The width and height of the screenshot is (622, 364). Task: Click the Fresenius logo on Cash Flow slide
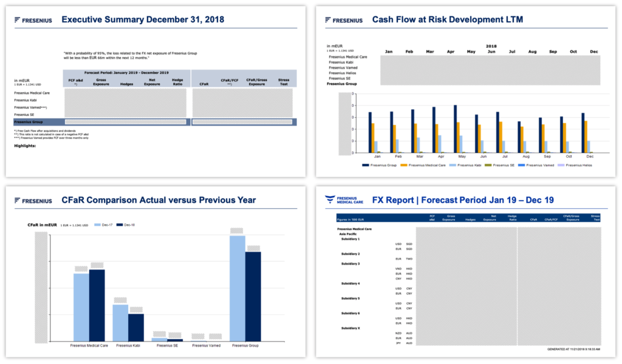pos(344,20)
